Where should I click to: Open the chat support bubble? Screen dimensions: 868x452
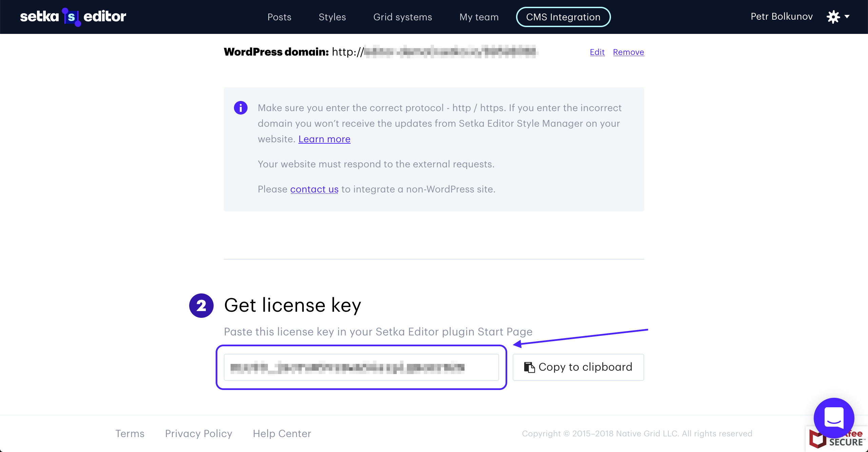pyautogui.click(x=834, y=418)
